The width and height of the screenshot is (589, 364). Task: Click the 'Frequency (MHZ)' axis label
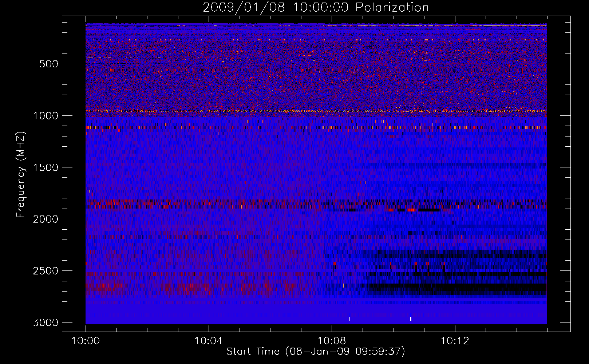pos(21,175)
